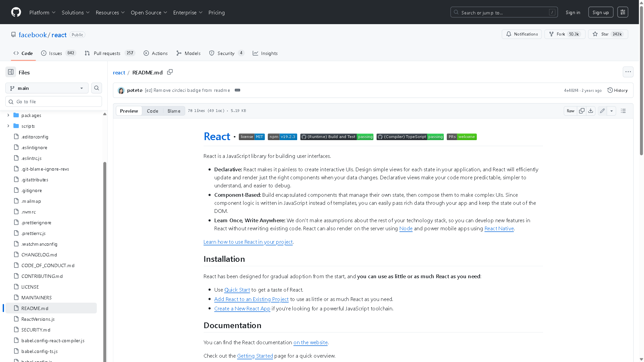Open file search with magnifying glass icon
This screenshot has height=362, width=644.
(x=96, y=88)
